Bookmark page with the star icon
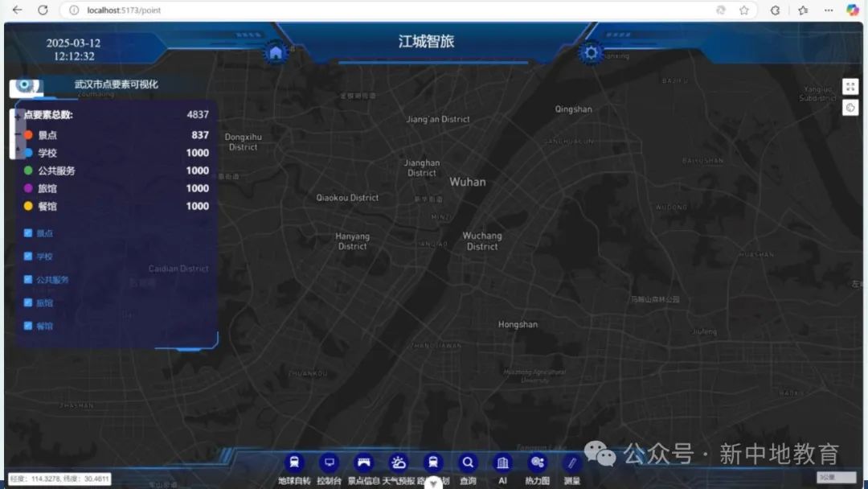The width and height of the screenshot is (868, 489). click(744, 10)
